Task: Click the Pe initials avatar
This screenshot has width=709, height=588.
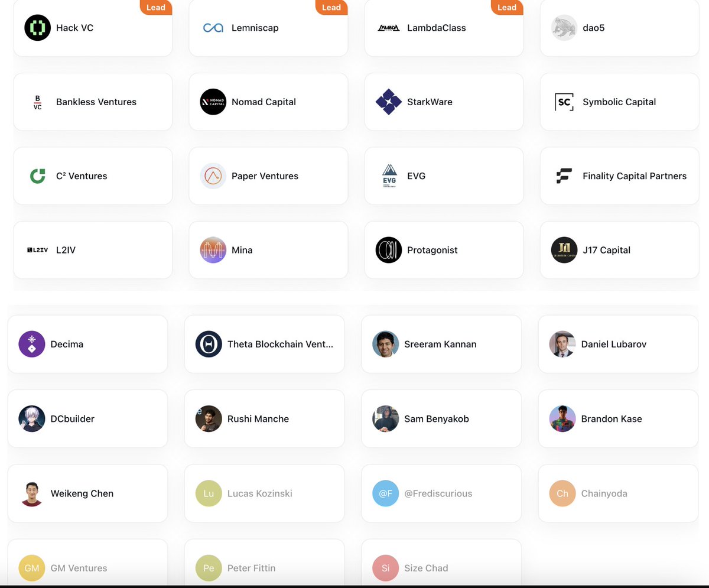Action: pyautogui.click(x=209, y=568)
